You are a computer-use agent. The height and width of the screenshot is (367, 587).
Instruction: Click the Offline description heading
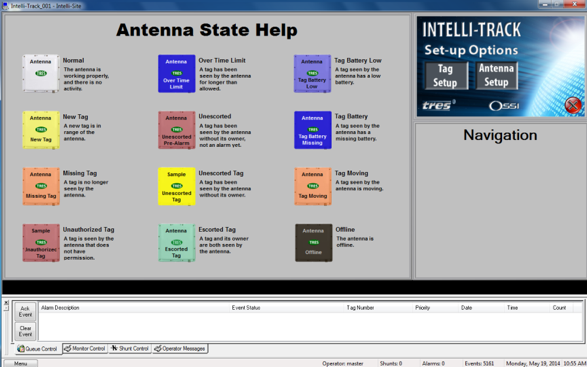pyautogui.click(x=345, y=229)
